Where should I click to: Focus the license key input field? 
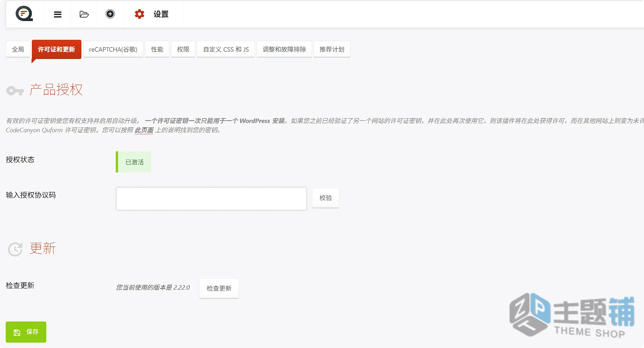point(211,199)
